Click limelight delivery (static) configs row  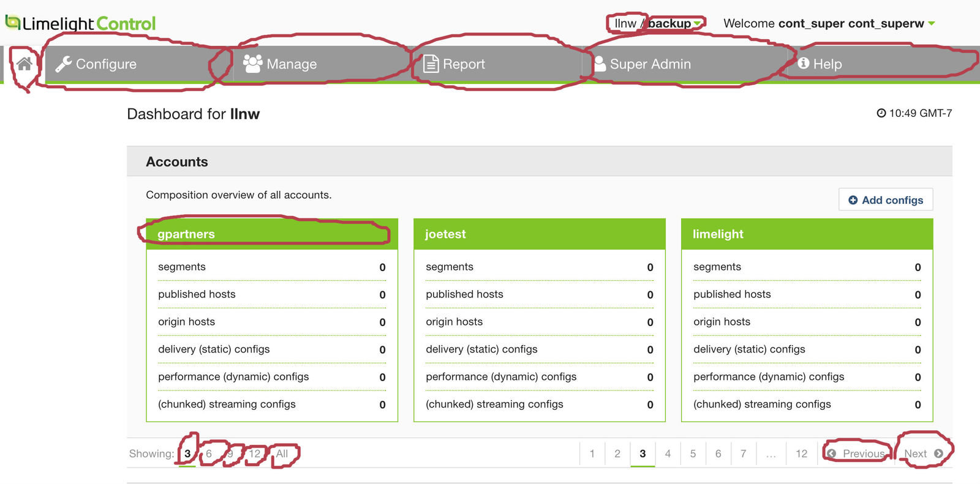tap(807, 349)
